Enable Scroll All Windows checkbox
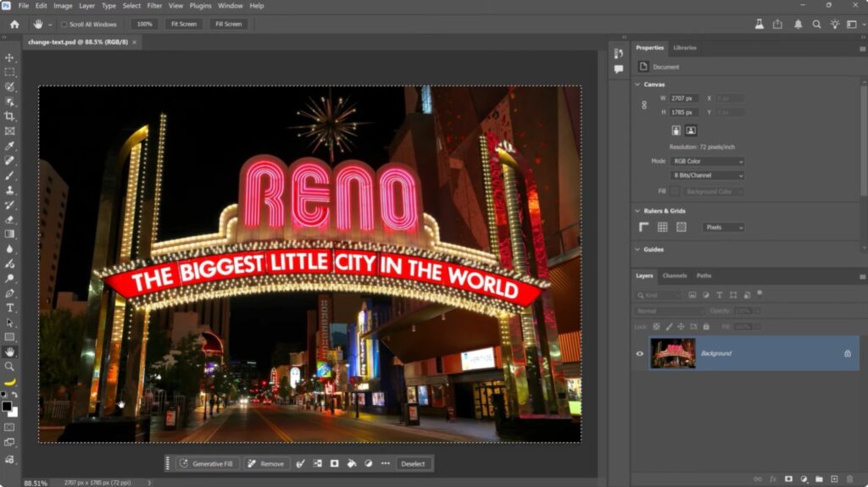The width and height of the screenshot is (868, 487). coord(64,25)
